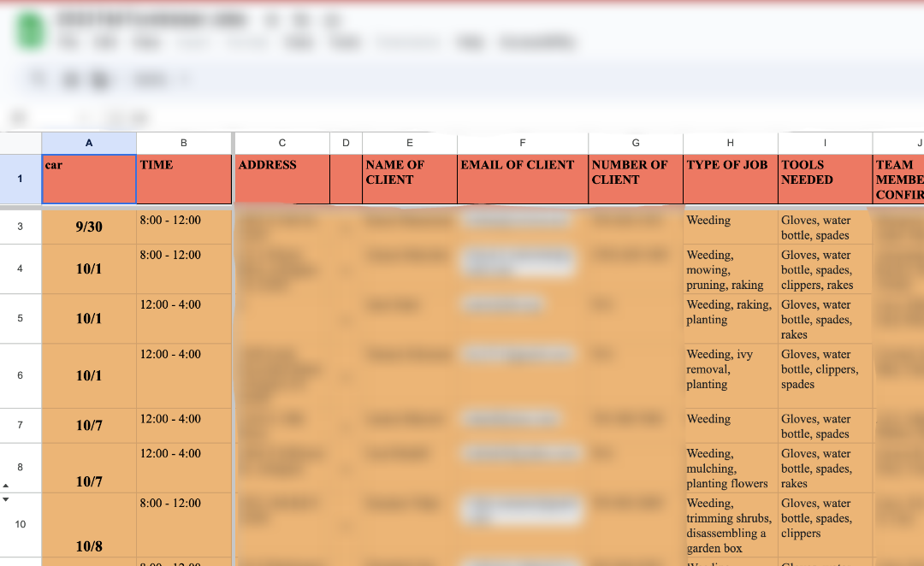Click 'Weeding, mulching, planting flowers' cell
The image size is (924, 566).
pos(730,468)
